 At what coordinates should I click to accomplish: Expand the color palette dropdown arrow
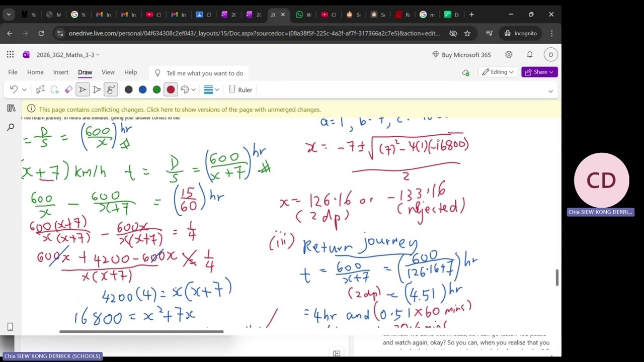(x=193, y=90)
